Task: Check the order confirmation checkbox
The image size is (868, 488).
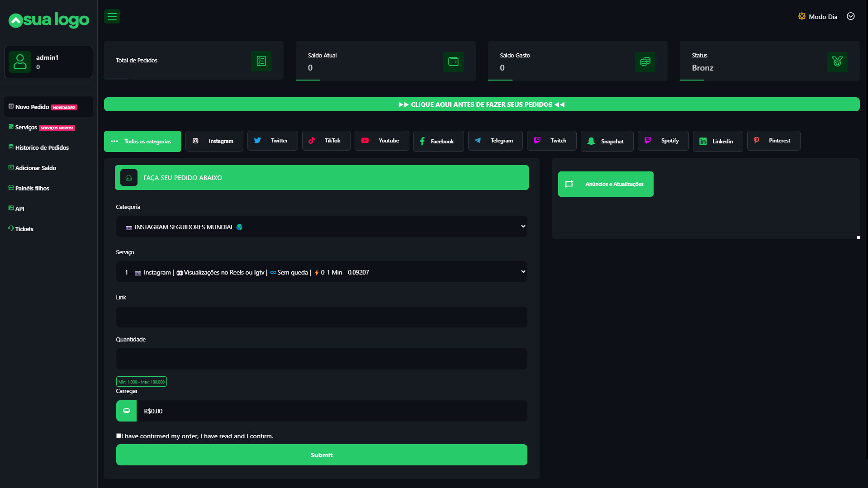Action: point(119,435)
